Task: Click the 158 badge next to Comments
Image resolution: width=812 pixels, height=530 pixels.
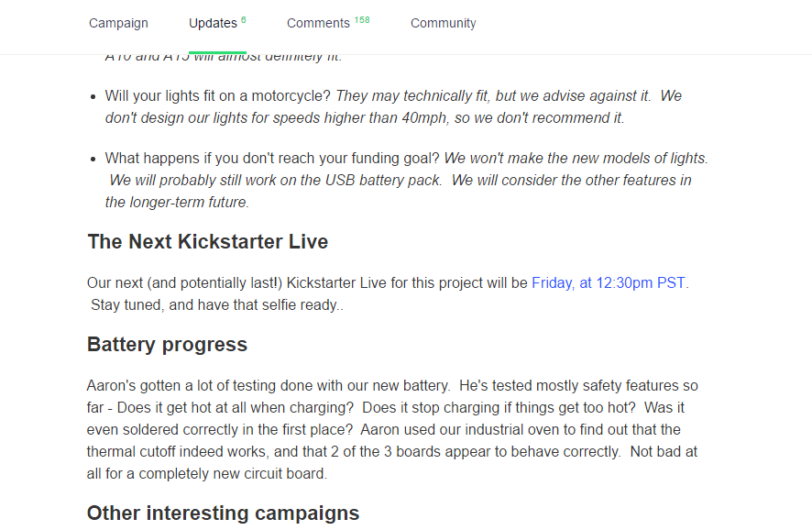Action: [x=360, y=18]
